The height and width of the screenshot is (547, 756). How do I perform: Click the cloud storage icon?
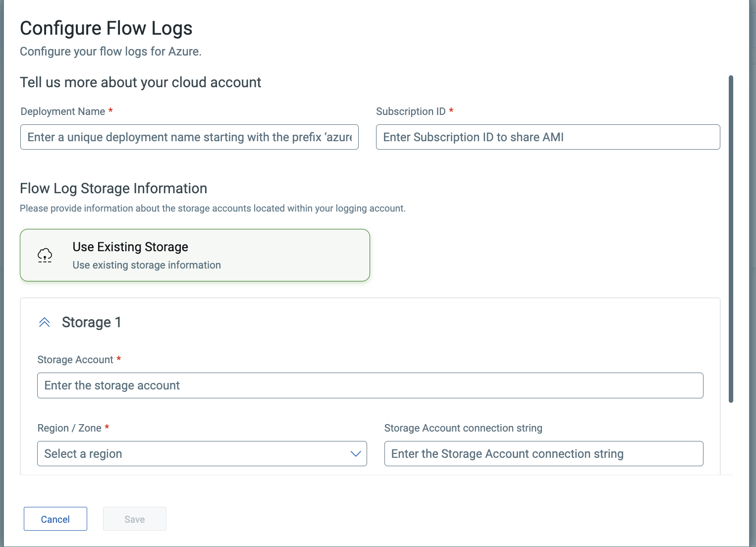pos(45,255)
